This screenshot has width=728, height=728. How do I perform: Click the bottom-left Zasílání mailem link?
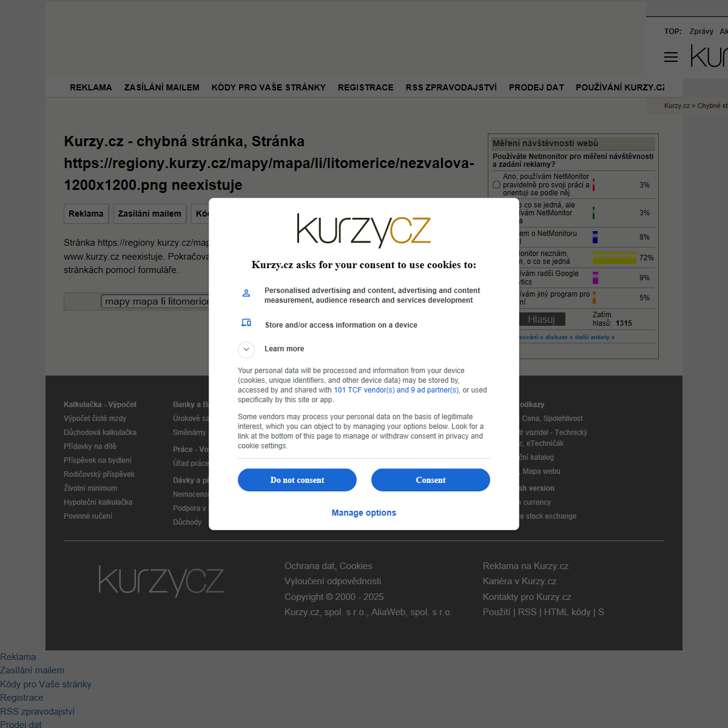32,670
